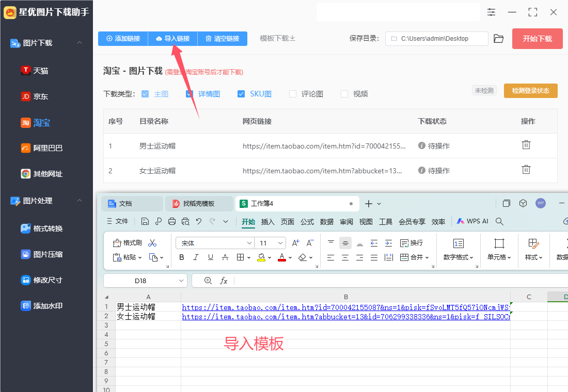568x392 pixels.
Task: Click the scissors cut icon in WPS
Action: [x=152, y=243]
